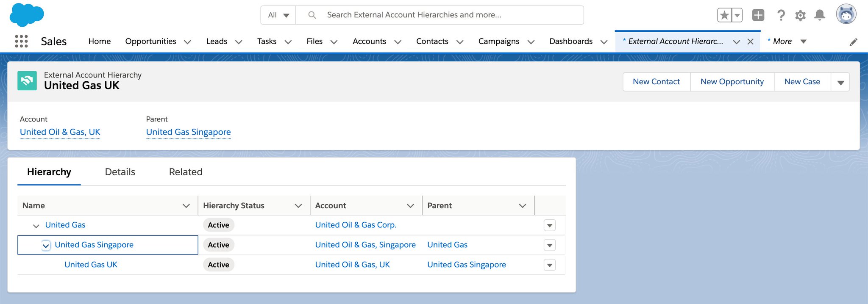Show row actions for United Gas UK row

tap(550, 265)
